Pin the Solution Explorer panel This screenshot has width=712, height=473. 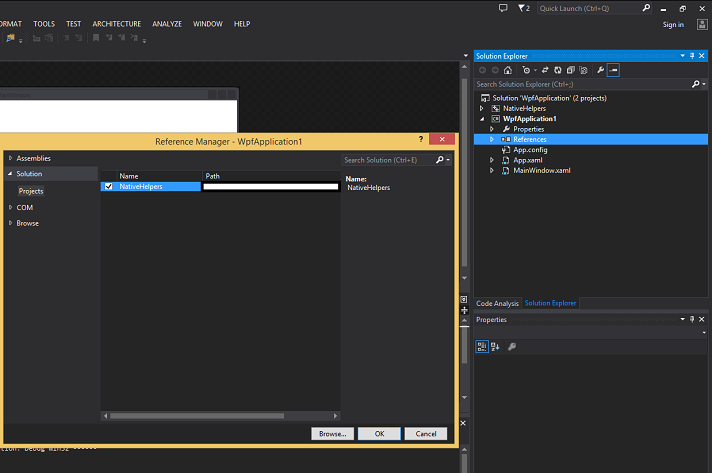(692, 56)
